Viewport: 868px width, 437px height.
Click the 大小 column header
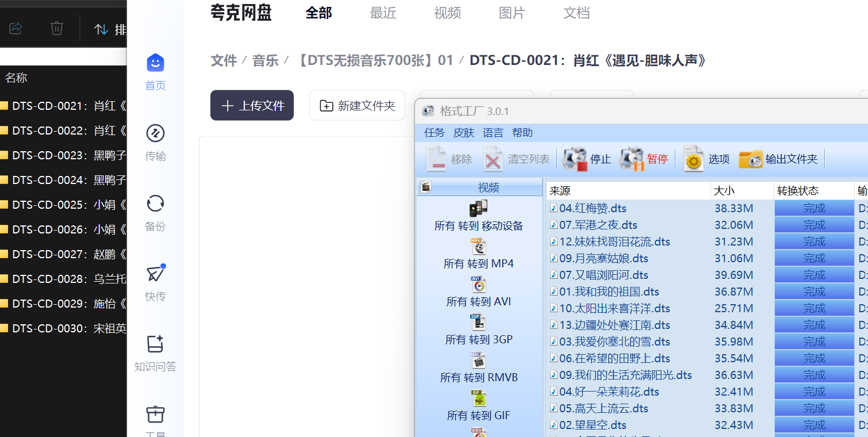click(742, 191)
